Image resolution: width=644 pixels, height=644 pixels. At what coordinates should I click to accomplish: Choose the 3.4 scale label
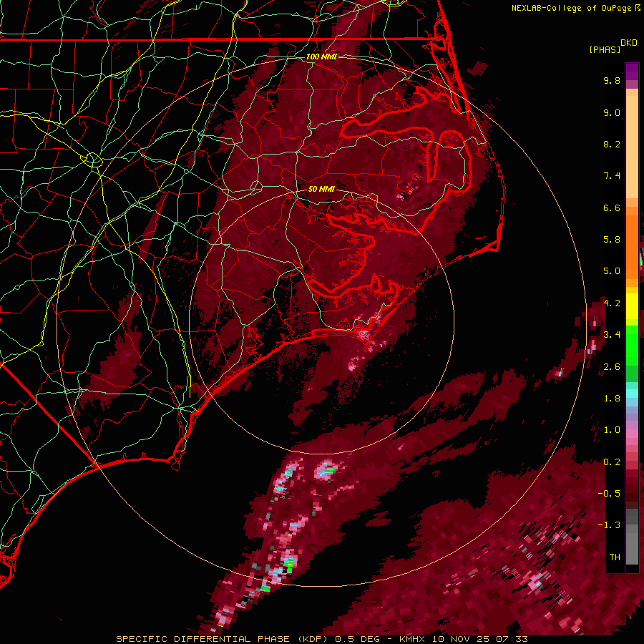612,335
